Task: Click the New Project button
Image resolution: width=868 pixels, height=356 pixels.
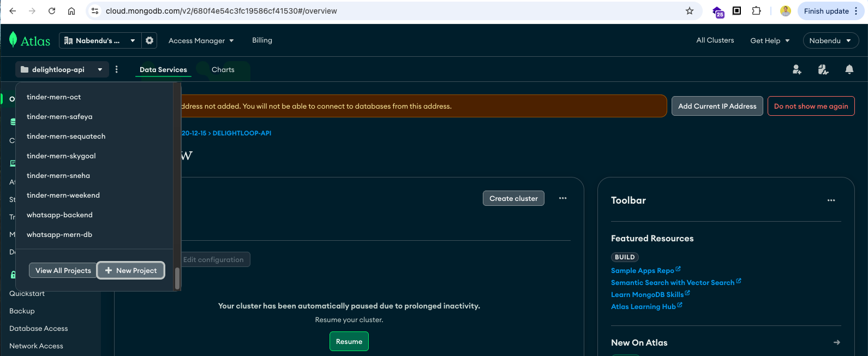Action: coord(131,270)
